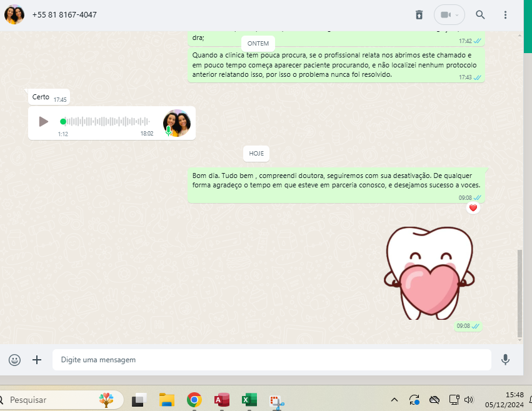
Task: Click the read ticks on the 17:43 message
Action: 477,77
